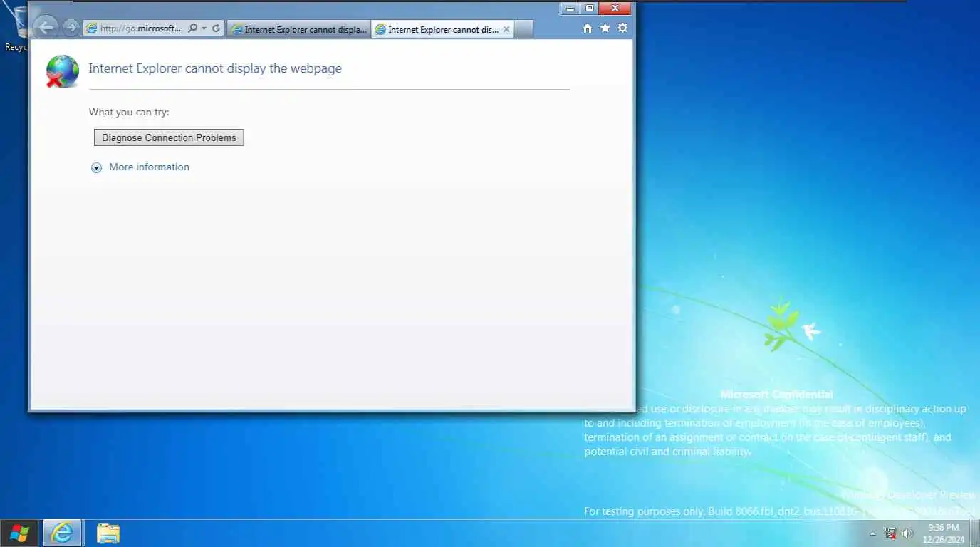Viewport: 980px width, 547px height.
Task: Click the 'Internet Explorer cannot display the webpage' heading
Action: [215, 68]
